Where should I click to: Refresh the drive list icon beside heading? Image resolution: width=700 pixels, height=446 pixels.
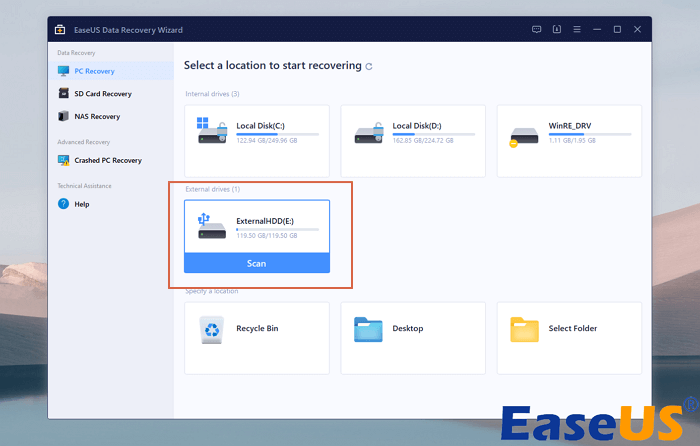pos(369,67)
